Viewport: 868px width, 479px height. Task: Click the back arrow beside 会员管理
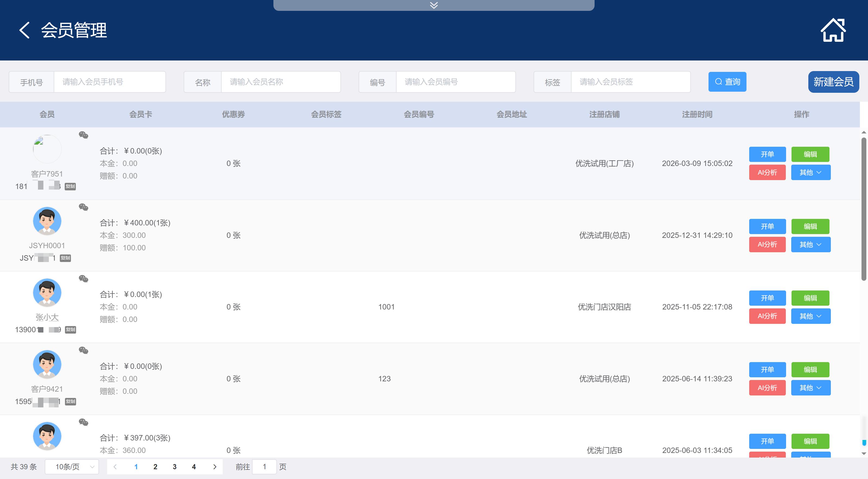pos(24,30)
